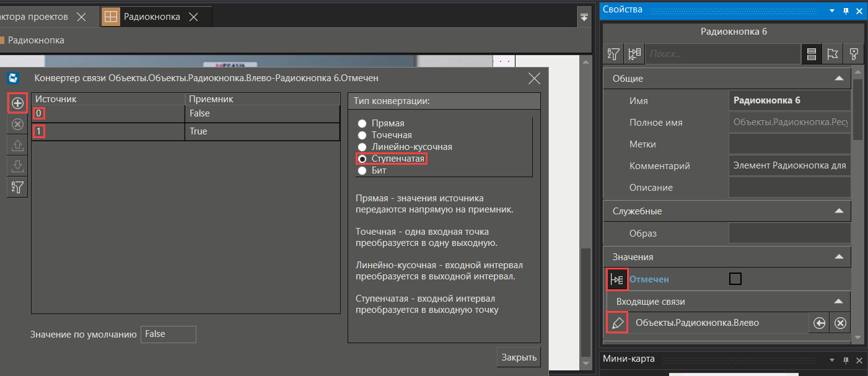
Task: Click the delete row icon in converter
Action: [17, 125]
